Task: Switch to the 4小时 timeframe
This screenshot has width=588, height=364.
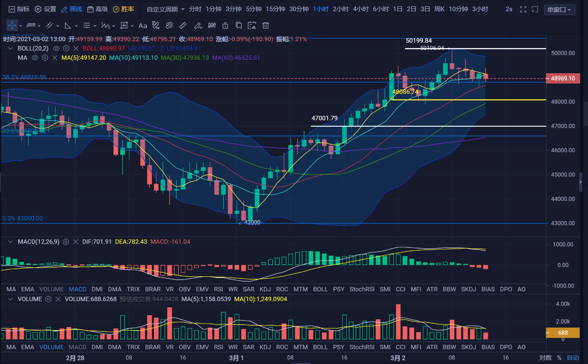Action: 360,9
